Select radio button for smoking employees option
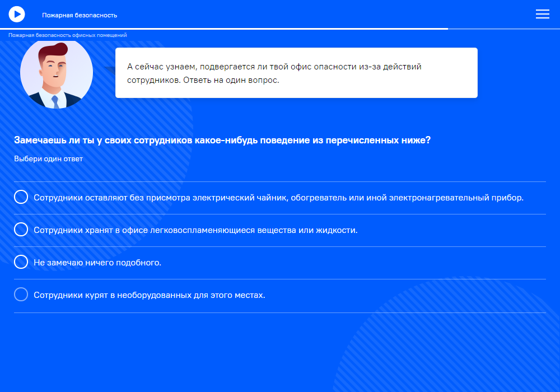 [21, 295]
